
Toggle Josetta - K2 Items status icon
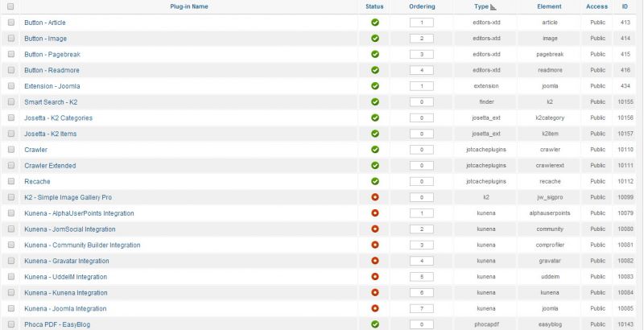tap(374, 134)
